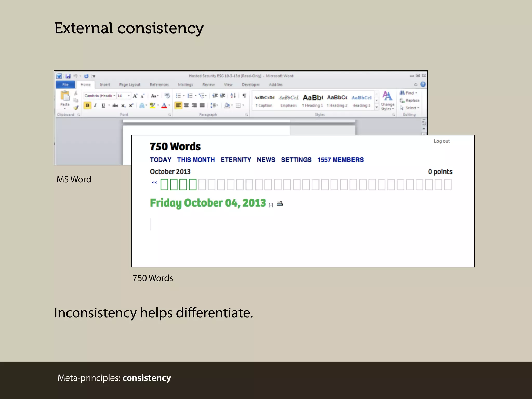The image size is (532, 399).
Task: Open 1557 MEMBERS link
Action: click(x=341, y=160)
